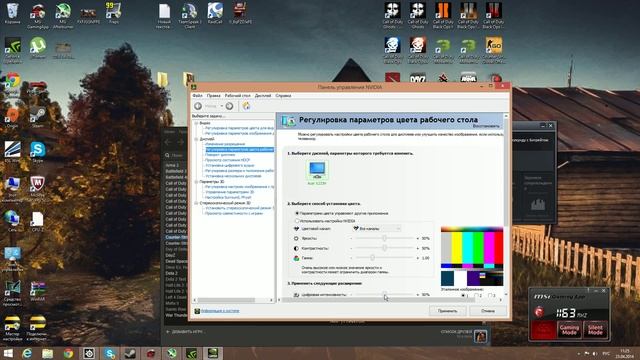Click the Home icon in NVIDIA toolbar
The width and height of the screenshot is (640, 360).
246,106
